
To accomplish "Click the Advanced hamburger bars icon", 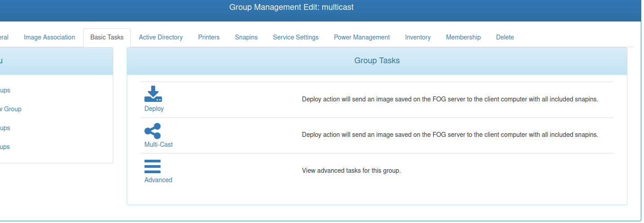I will [x=152, y=166].
